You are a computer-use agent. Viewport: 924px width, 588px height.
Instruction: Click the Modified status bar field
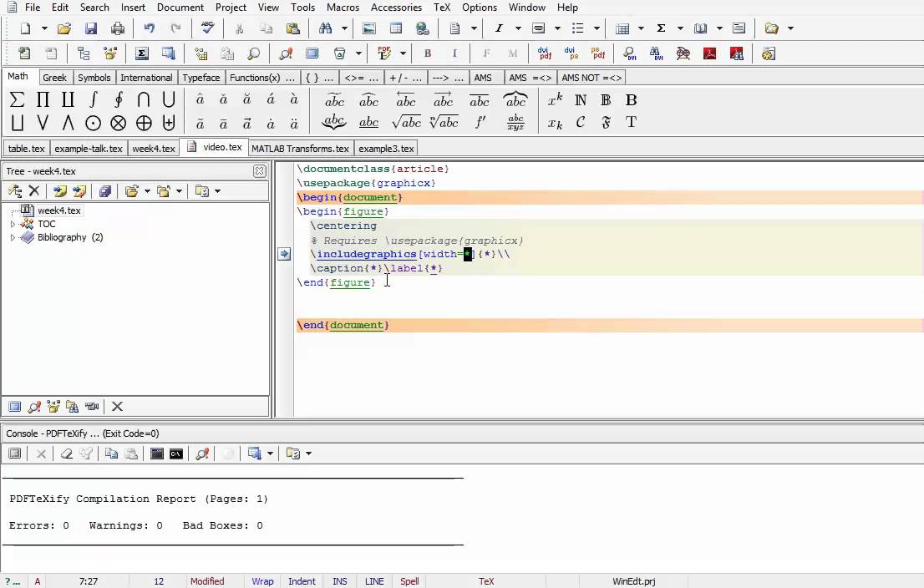207,581
